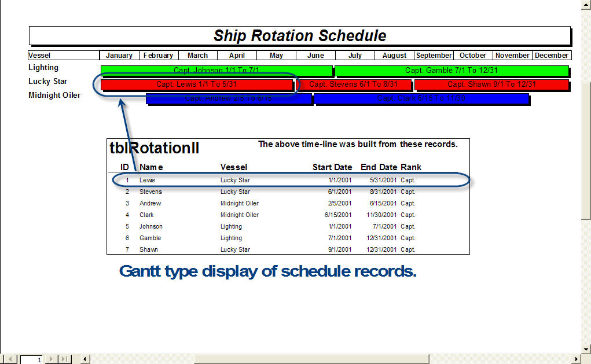Go to previous page using the navigation arrow
Image resolution: width=591 pixels, height=364 pixels.
[x=10, y=359]
